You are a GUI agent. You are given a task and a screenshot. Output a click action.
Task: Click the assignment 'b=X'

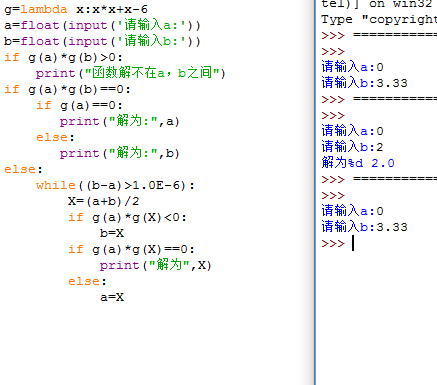112,233
